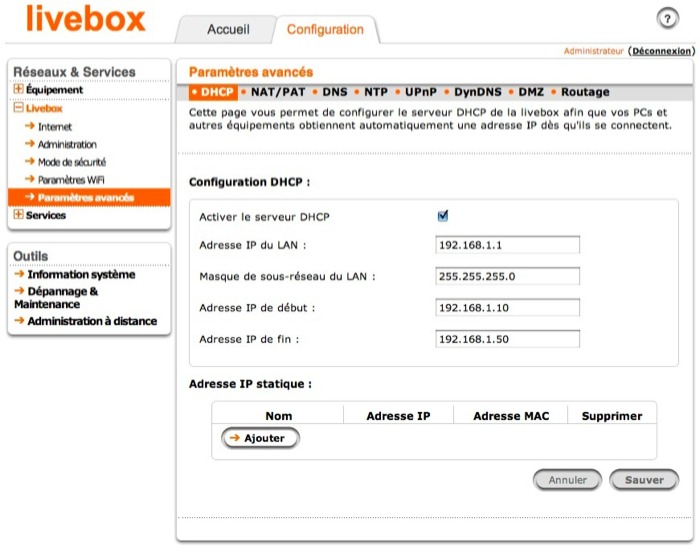Click the Adresse IP de fin field
The height and width of the screenshot is (548, 700).
click(x=508, y=339)
